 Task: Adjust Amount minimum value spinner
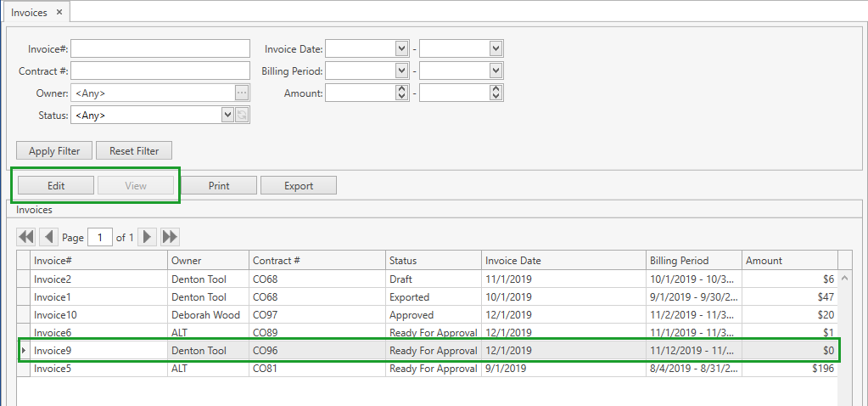tap(401, 93)
